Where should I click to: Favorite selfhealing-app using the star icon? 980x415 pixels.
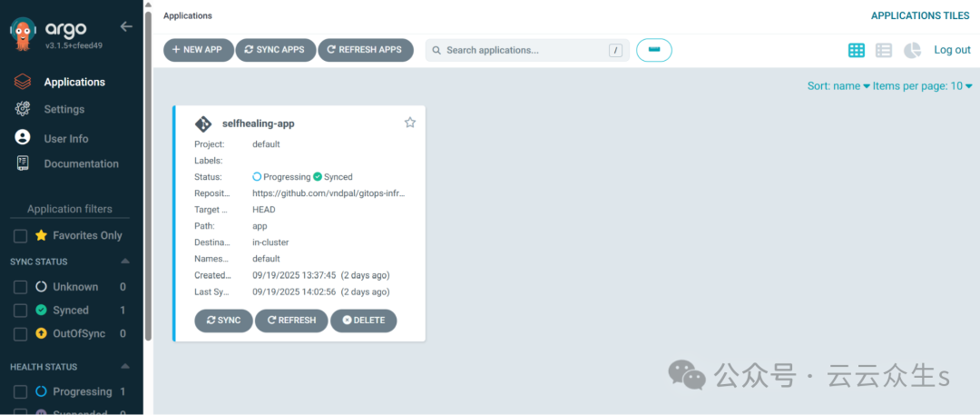pos(410,123)
